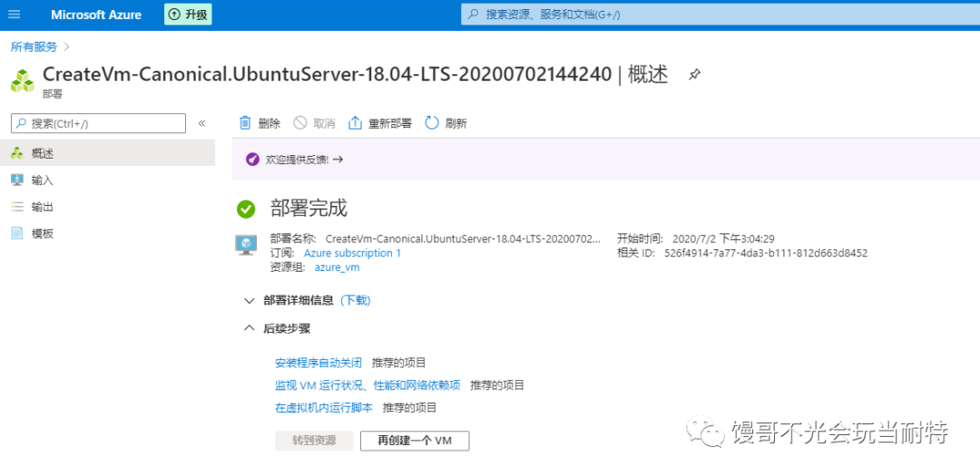Collapse the 后续步骤 section chevron

click(250, 328)
